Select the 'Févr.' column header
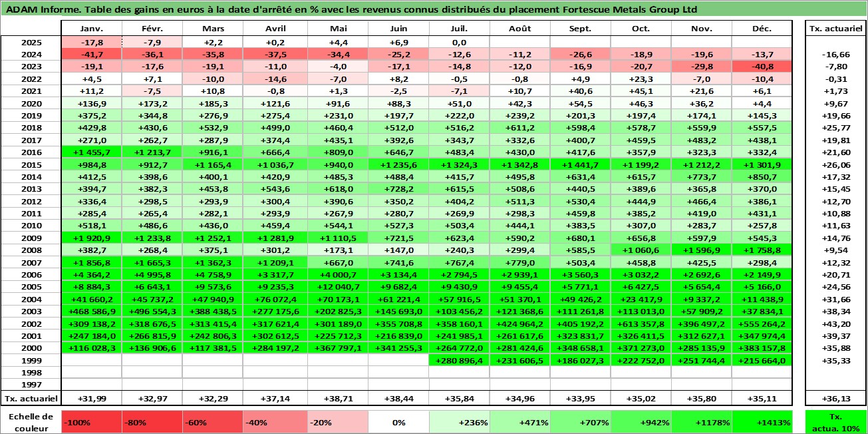868x434 pixels. coord(152,29)
